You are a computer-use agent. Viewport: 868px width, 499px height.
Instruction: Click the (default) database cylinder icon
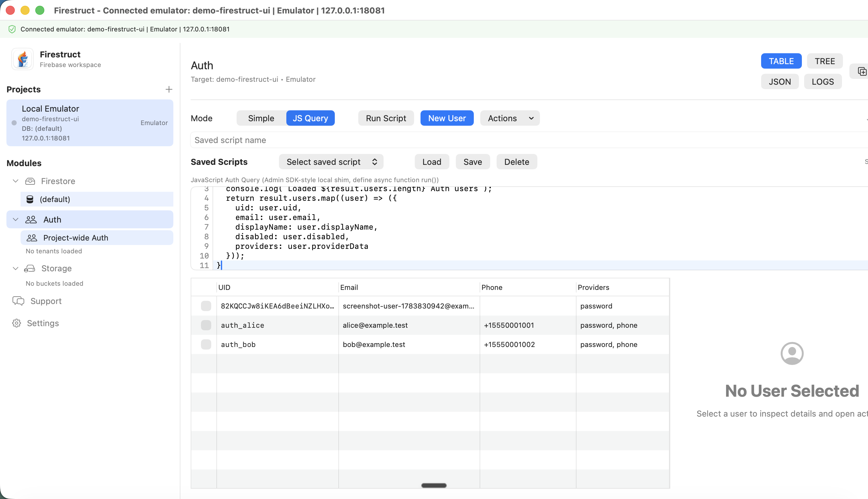30,199
